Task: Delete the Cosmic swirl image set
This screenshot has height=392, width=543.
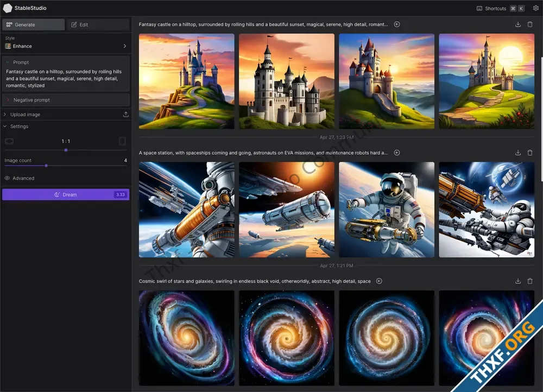Action: pyautogui.click(x=530, y=281)
